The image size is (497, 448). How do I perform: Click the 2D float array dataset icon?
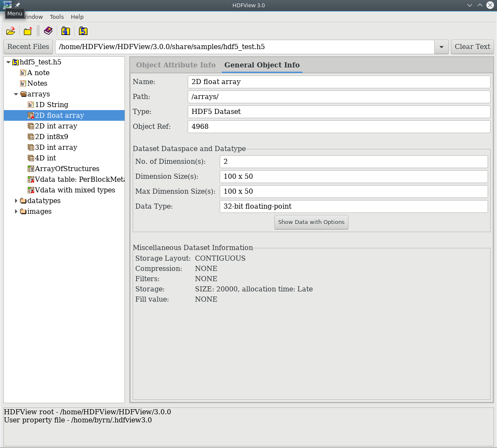coord(31,115)
